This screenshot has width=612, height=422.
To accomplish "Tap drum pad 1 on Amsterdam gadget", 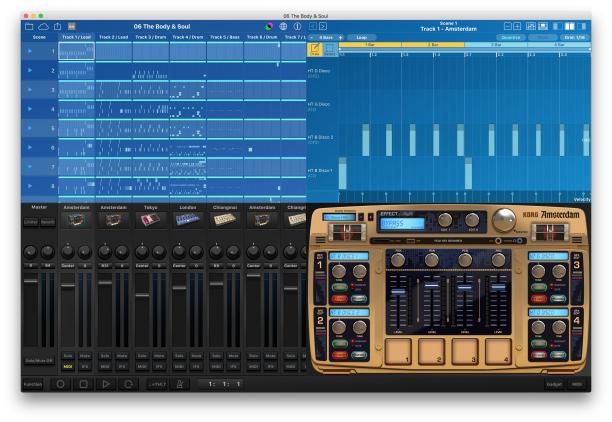I will 399,352.
